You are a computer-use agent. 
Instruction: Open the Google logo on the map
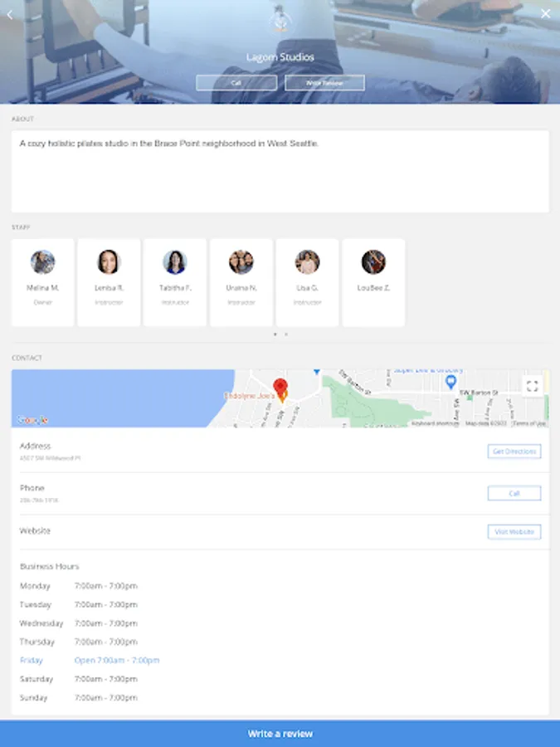pos(33,420)
